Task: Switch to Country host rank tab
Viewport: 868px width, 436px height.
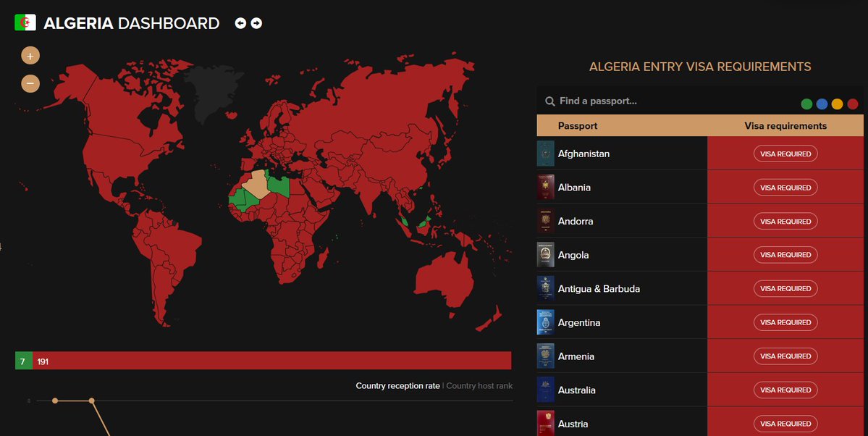Action: coord(479,386)
